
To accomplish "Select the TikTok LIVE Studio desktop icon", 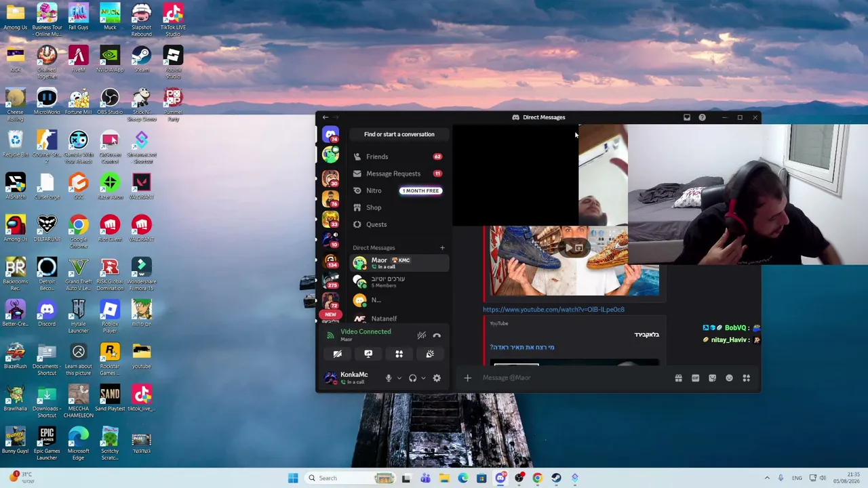I will click(x=173, y=20).
